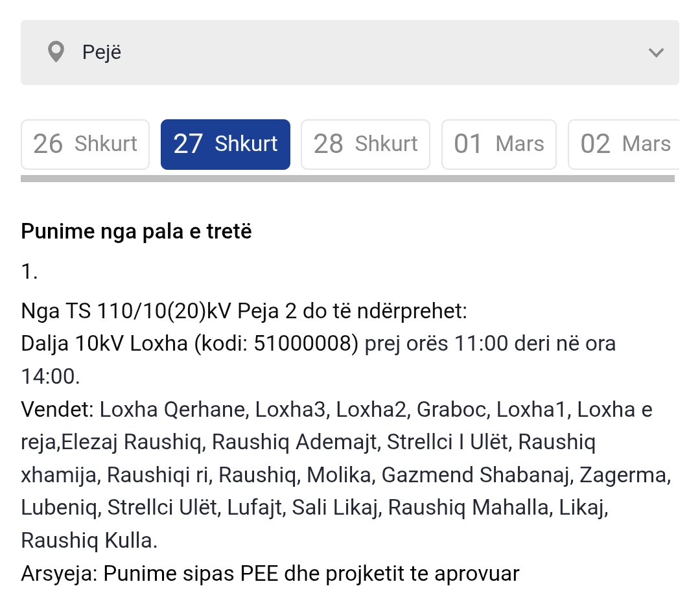Click the "Gazmend Shabanaj" place name
This screenshot has width=700, height=608.
click(x=478, y=475)
